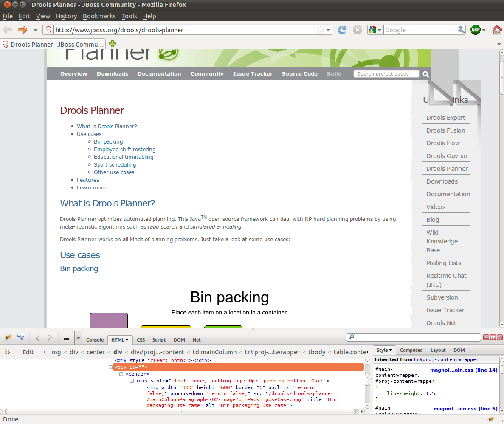Open the Style side panel options dropdown
504x424 pixels.
[391, 351]
